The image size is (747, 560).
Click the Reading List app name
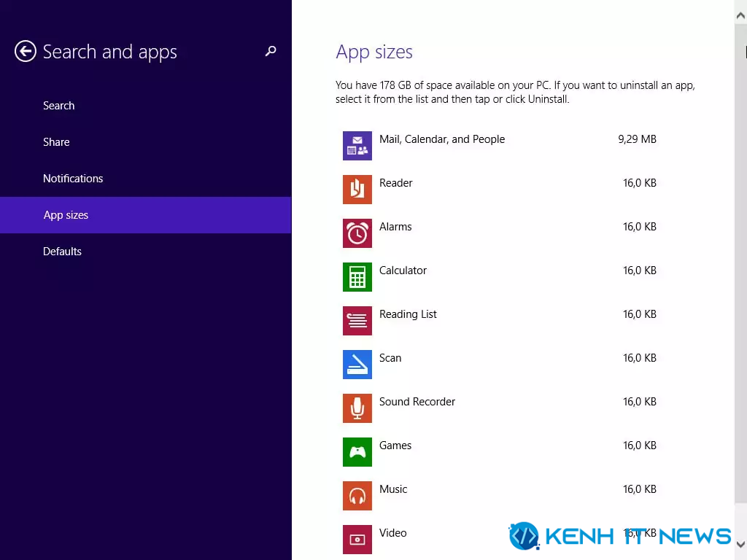tap(408, 315)
